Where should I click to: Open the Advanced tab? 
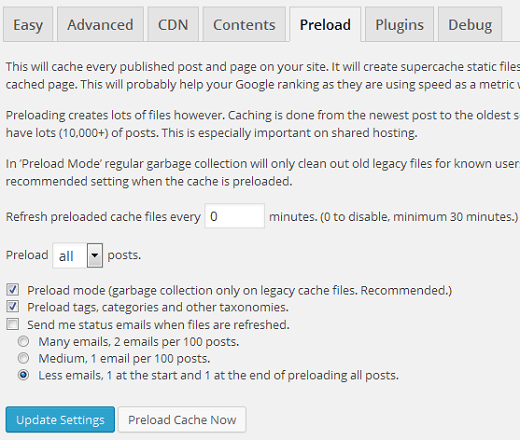coord(100,24)
